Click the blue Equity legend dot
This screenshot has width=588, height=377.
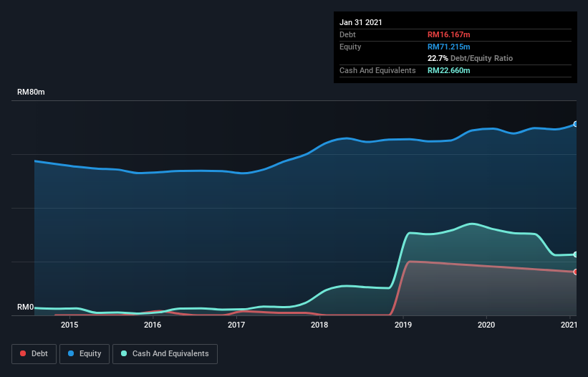point(71,353)
